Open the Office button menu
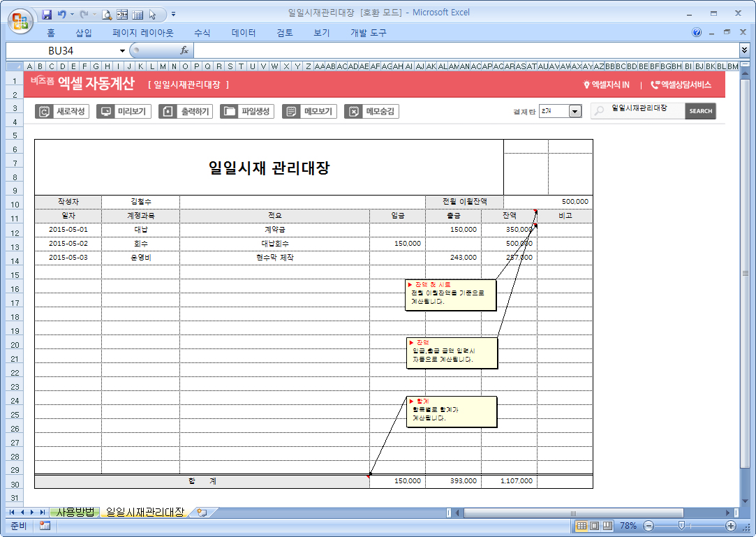 coord(20,21)
